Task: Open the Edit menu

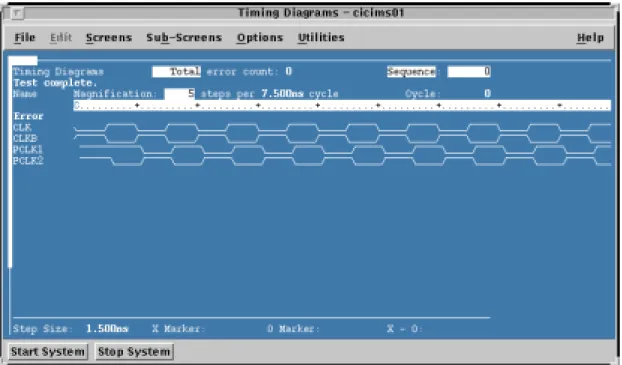Action: pyautogui.click(x=61, y=38)
